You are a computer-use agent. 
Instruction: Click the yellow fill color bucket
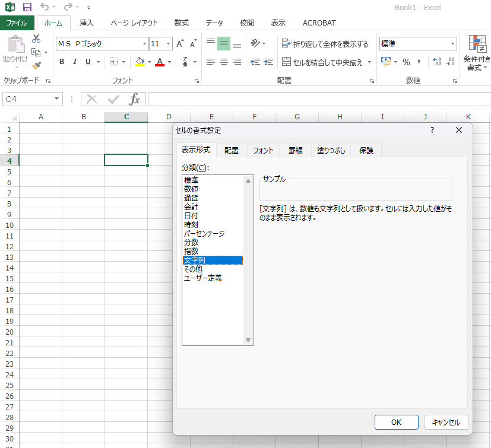[140, 62]
